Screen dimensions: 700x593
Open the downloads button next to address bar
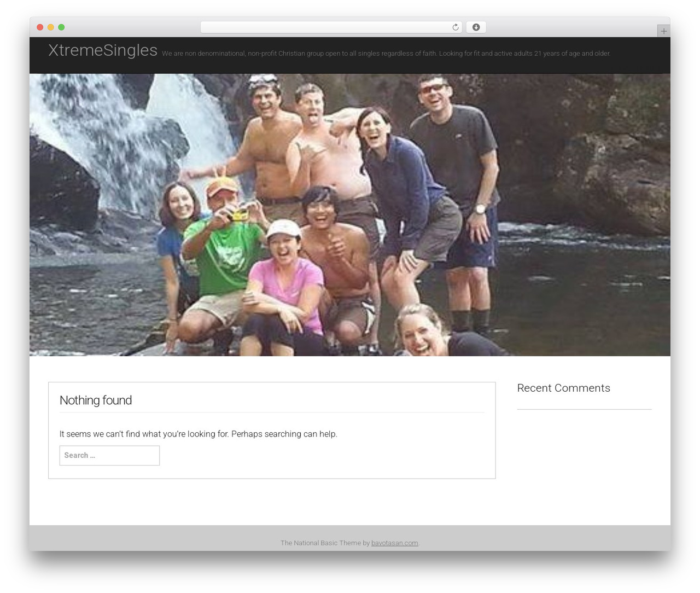(x=476, y=27)
